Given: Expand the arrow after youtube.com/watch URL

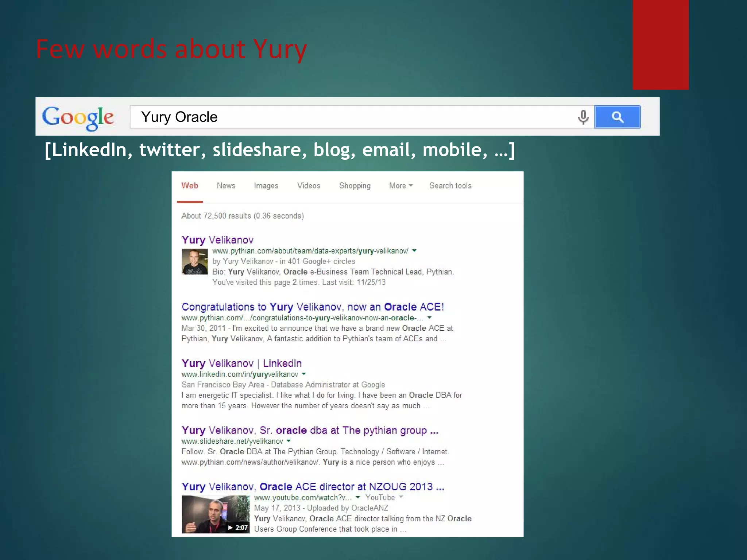Looking at the screenshot, I should 358,497.
